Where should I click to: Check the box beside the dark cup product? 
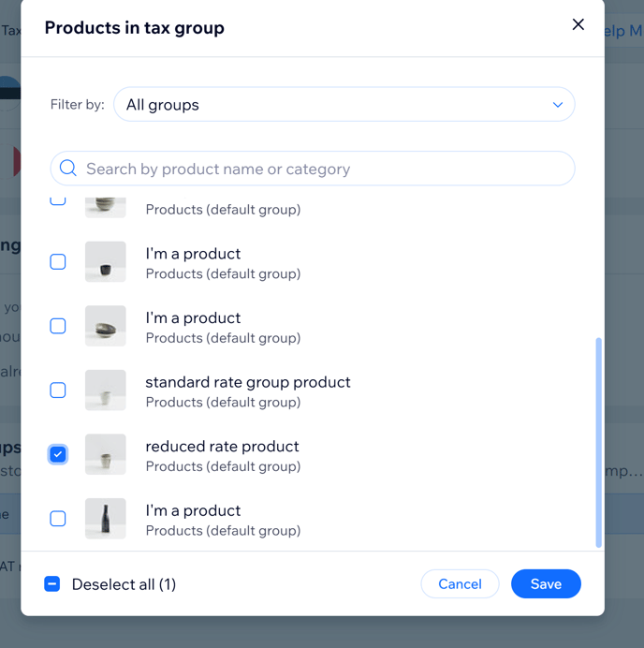(58, 262)
